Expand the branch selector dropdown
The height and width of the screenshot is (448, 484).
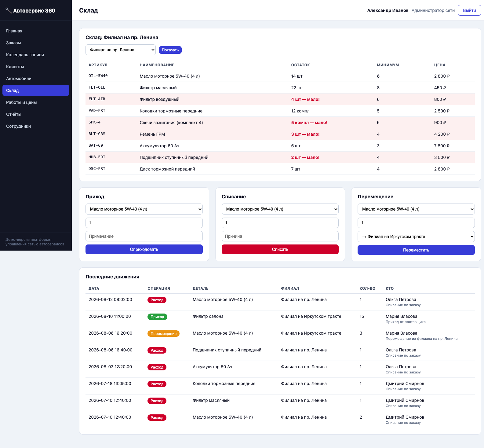coord(121,50)
